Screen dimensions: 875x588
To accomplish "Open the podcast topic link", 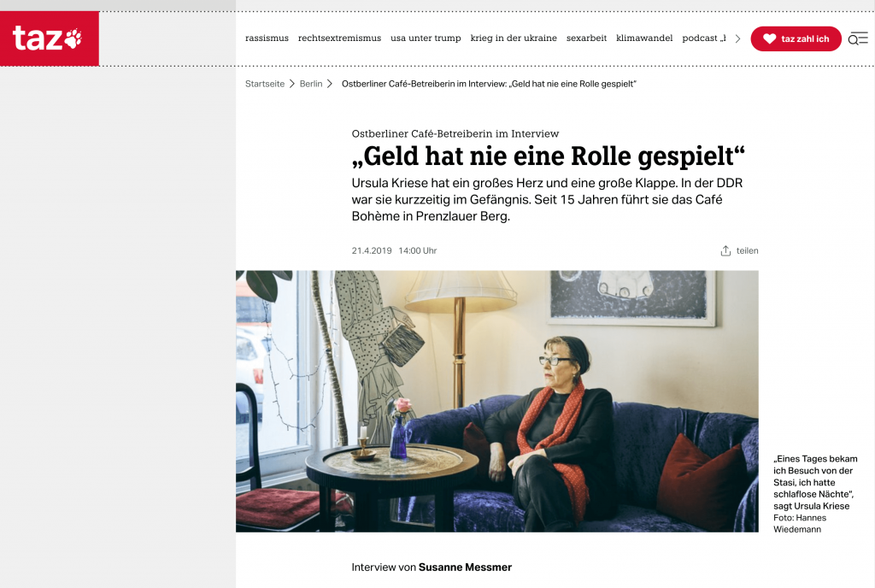I will pos(704,38).
